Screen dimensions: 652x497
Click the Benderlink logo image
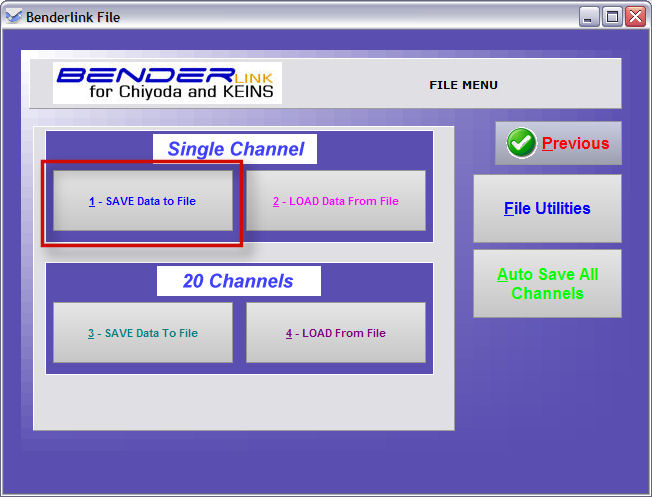tap(167, 83)
